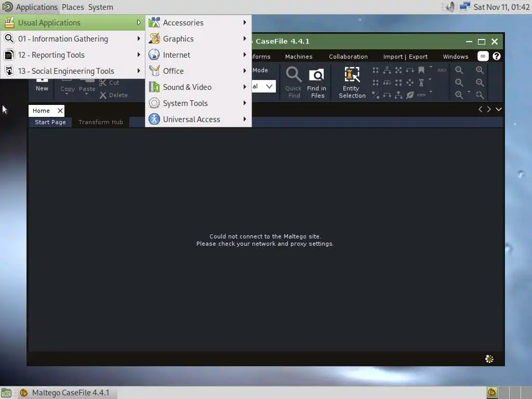The height and width of the screenshot is (399, 532).
Task: Click the scroll tabs right arrow
Action: 489,109
